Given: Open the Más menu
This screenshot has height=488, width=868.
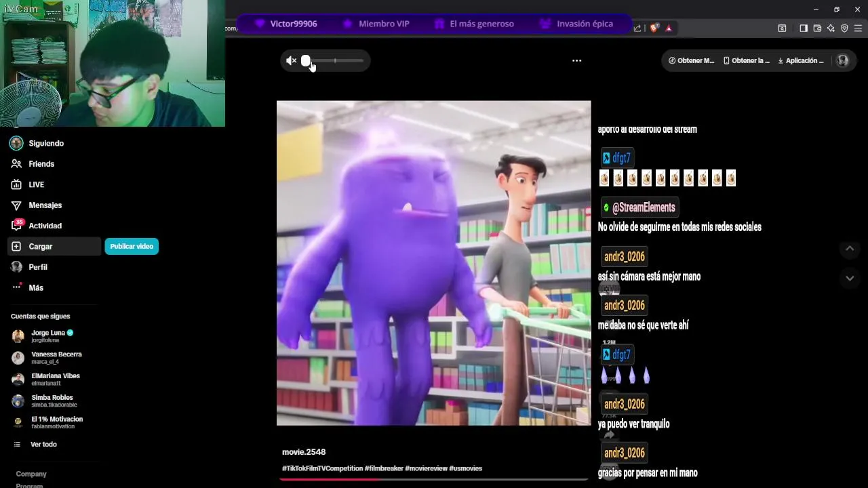Looking at the screenshot, I should (36, 288).
